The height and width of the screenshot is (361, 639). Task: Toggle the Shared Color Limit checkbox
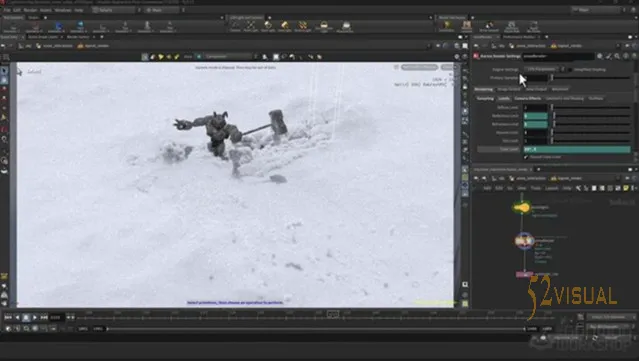[x=526, y=157]
